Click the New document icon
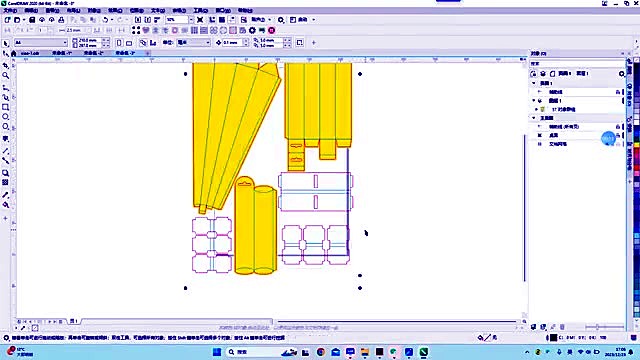The image size is (640, 360). point(7,20)
